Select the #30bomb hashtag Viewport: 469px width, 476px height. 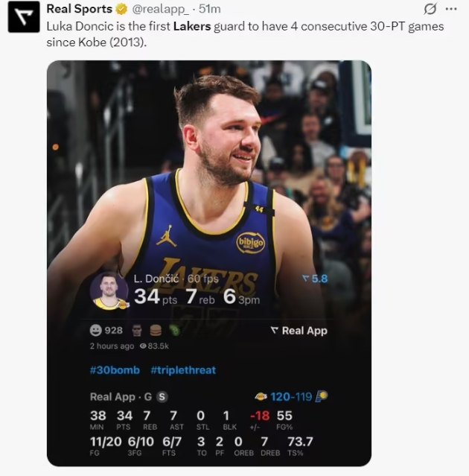tap(115, 369)
